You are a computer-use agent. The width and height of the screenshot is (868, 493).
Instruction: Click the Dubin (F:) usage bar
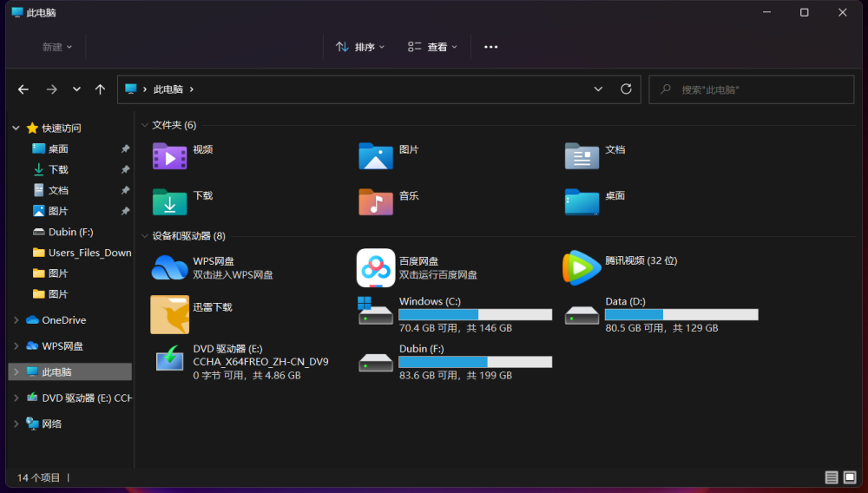(x=475, y=362)
